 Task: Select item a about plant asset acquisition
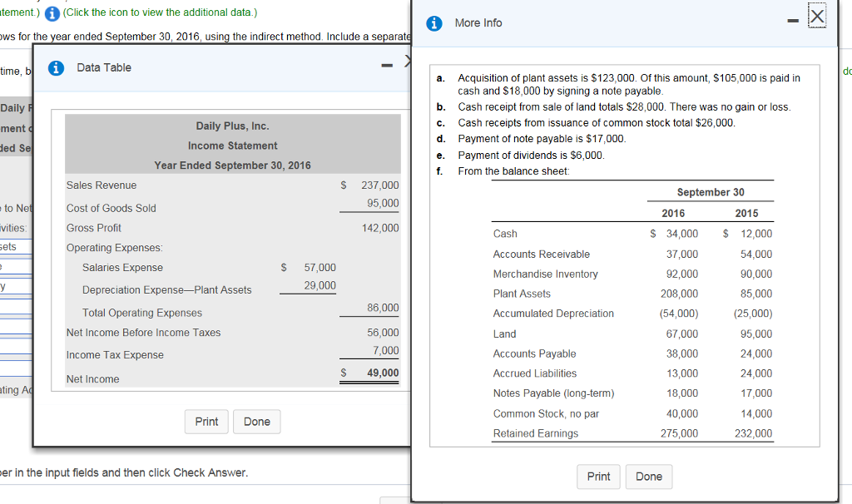(x=616, y=82)
